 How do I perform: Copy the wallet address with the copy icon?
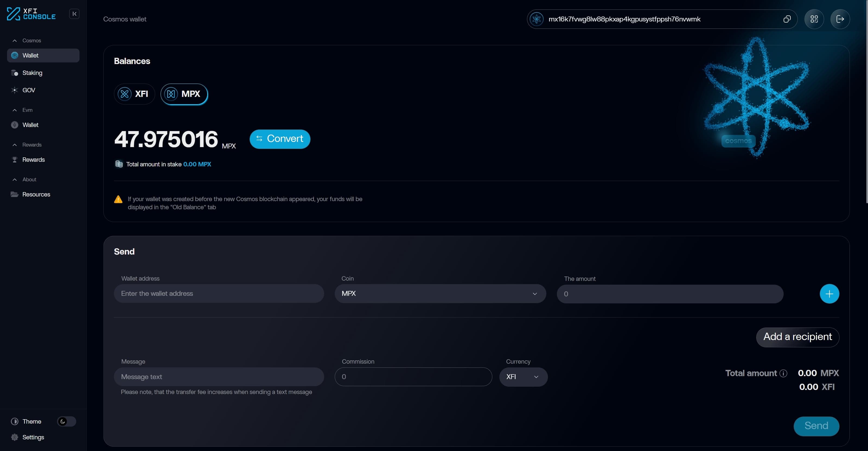[787, 19]
